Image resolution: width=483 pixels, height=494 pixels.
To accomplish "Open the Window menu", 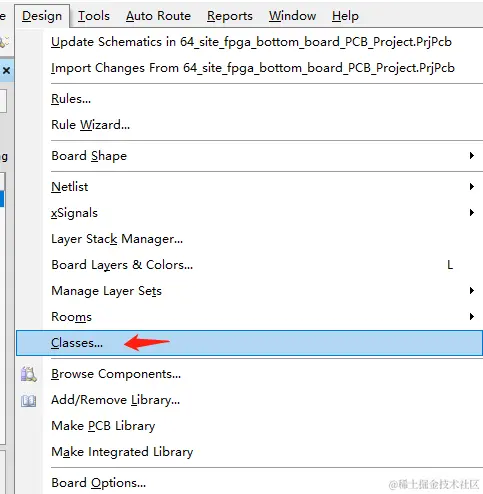I will [292, 16].
